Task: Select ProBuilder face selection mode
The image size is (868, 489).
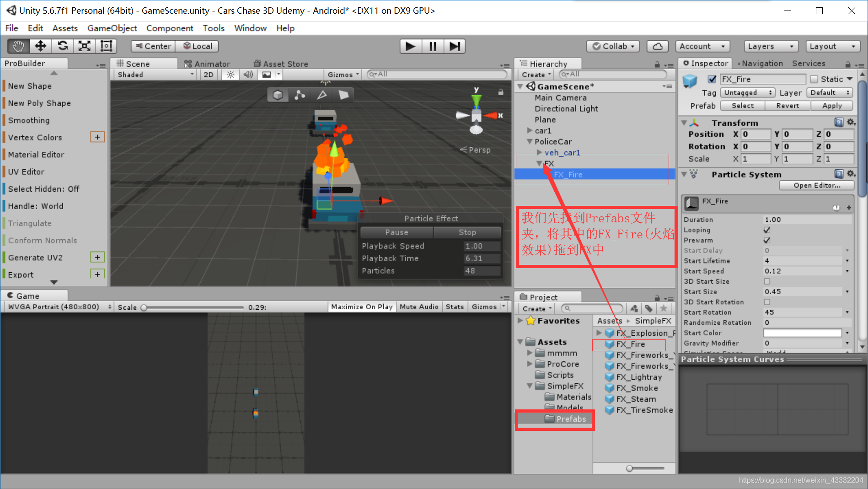Action: pyautogui.click(x=343, y=95)
